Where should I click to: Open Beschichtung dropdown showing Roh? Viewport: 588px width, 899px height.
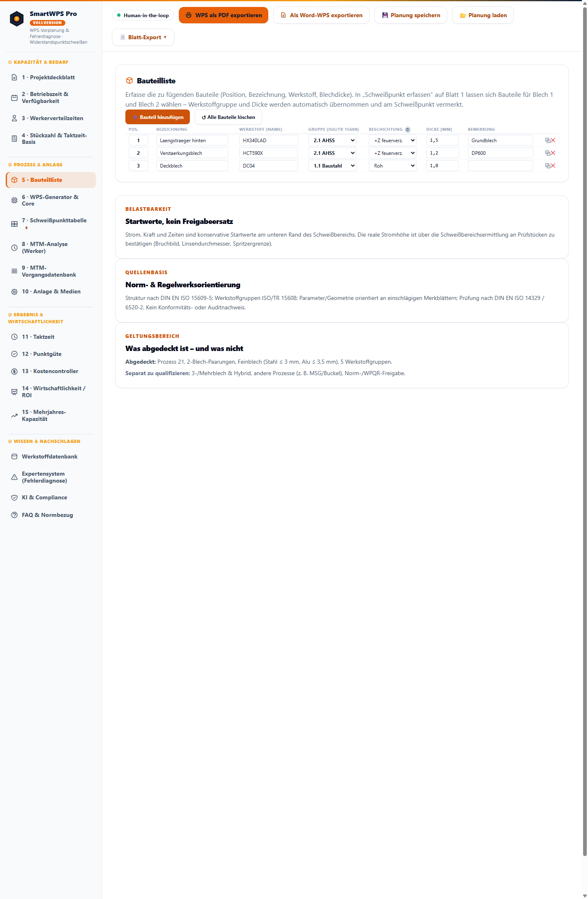coord(392,166)
